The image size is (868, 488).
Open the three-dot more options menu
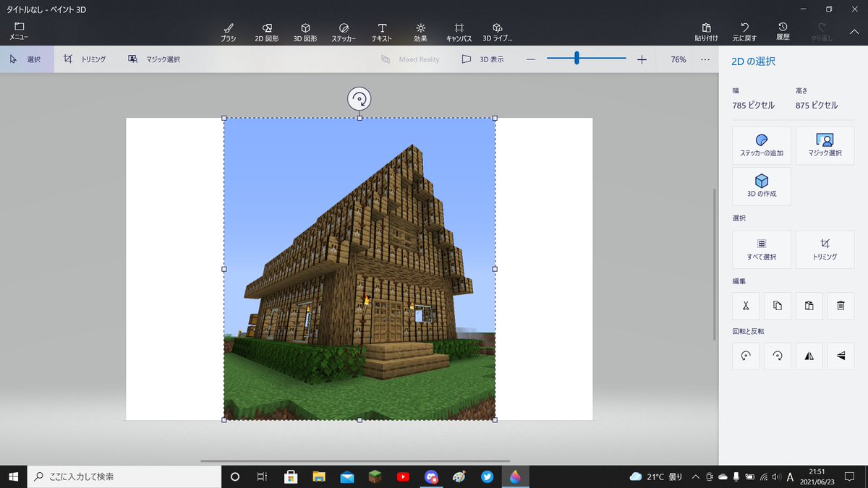click(705, 59)
